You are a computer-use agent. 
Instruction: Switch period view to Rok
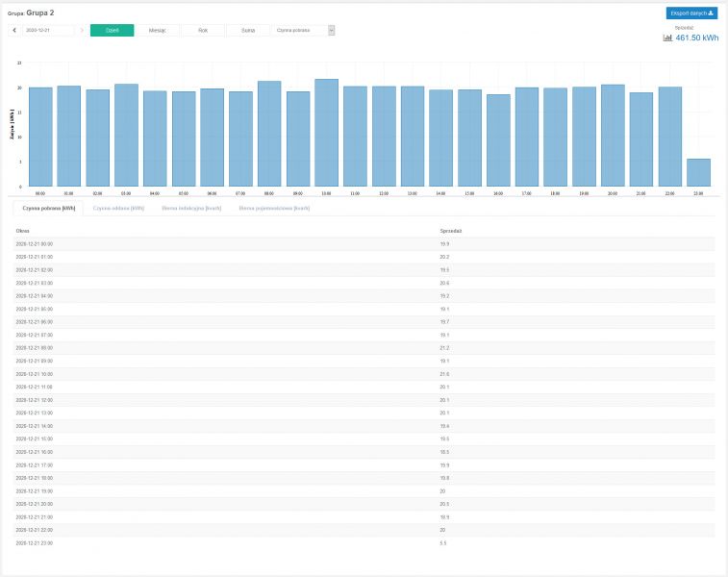202,31
